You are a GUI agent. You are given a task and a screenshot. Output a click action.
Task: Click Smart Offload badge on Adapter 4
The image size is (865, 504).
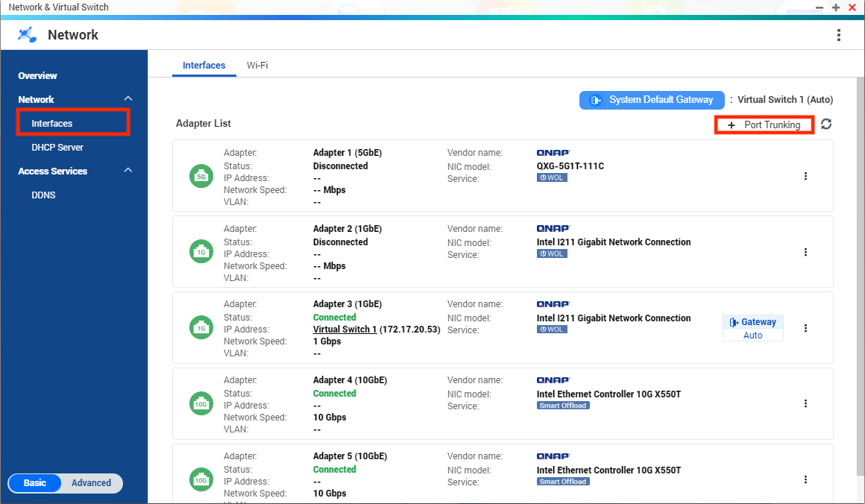click(x=563, y=406)
